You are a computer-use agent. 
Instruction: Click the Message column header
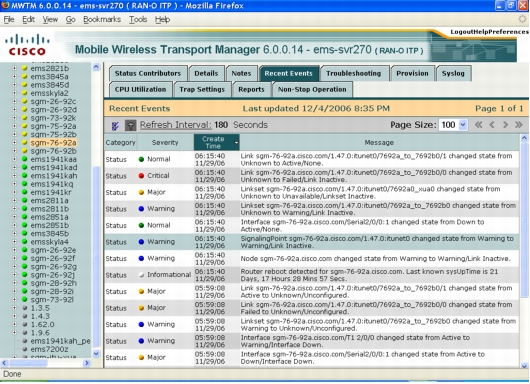379,143
